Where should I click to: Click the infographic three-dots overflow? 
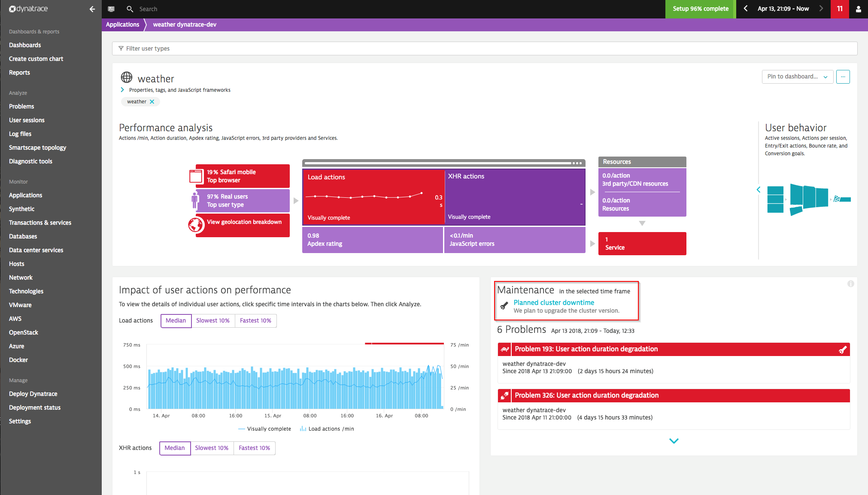[577, 163]
